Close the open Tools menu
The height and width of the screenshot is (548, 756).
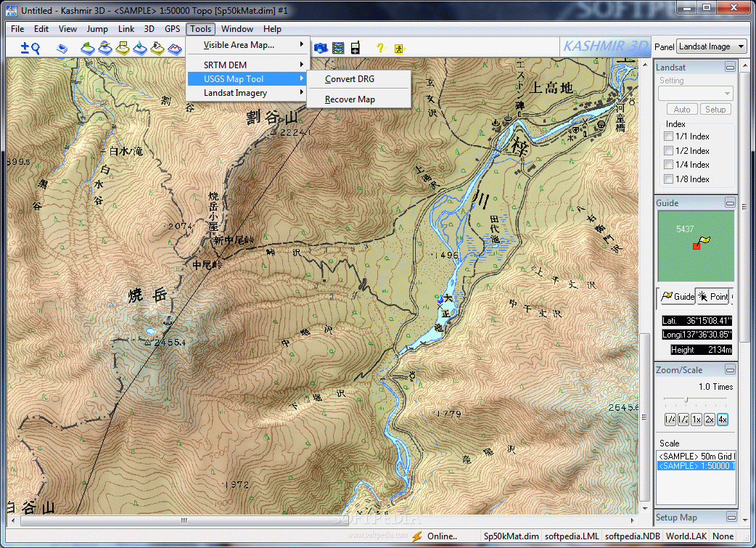[x=200, y=29]
